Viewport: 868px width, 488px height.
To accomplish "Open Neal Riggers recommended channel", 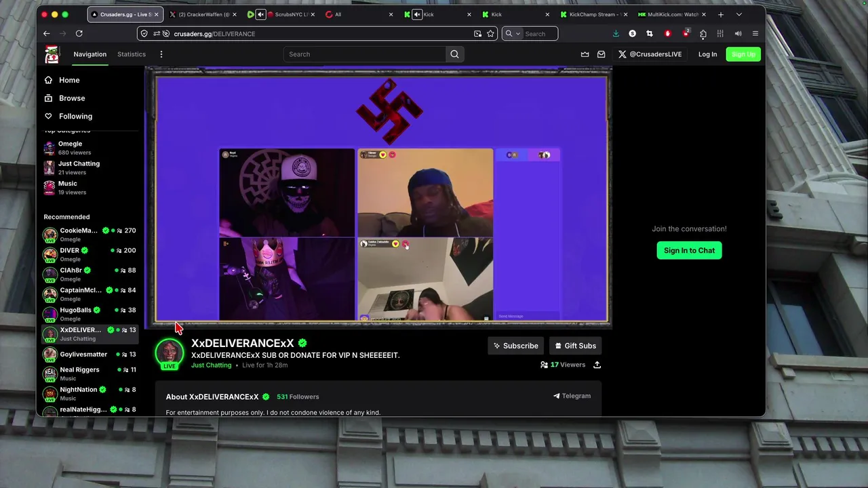I will pos(90,373).
